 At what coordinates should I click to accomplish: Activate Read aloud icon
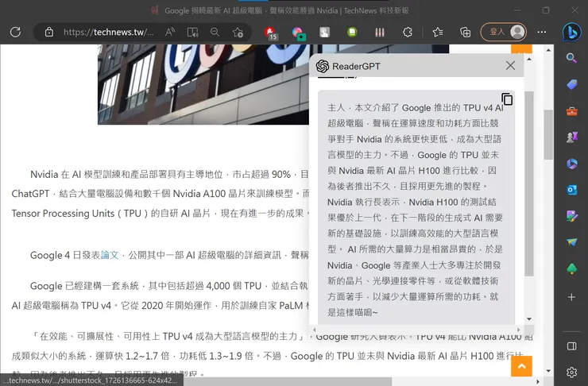[x=170, y=33]
